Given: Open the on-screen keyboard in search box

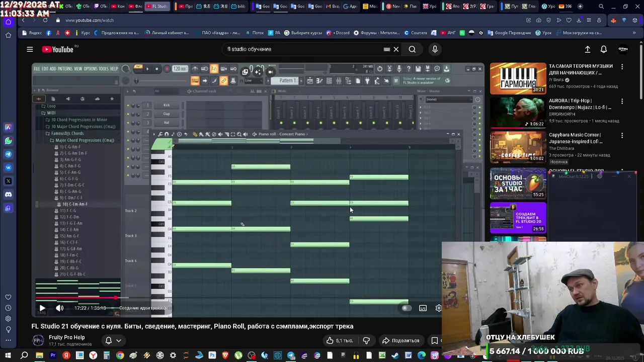Looking at the screenshot, I should click(x=386, y=49).
